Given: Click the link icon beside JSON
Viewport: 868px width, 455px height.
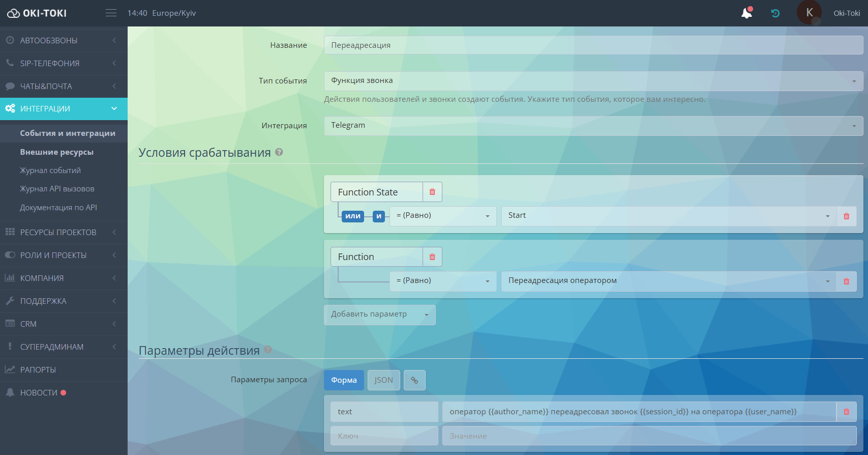Looking at the screenshot, I should (414, 380).
